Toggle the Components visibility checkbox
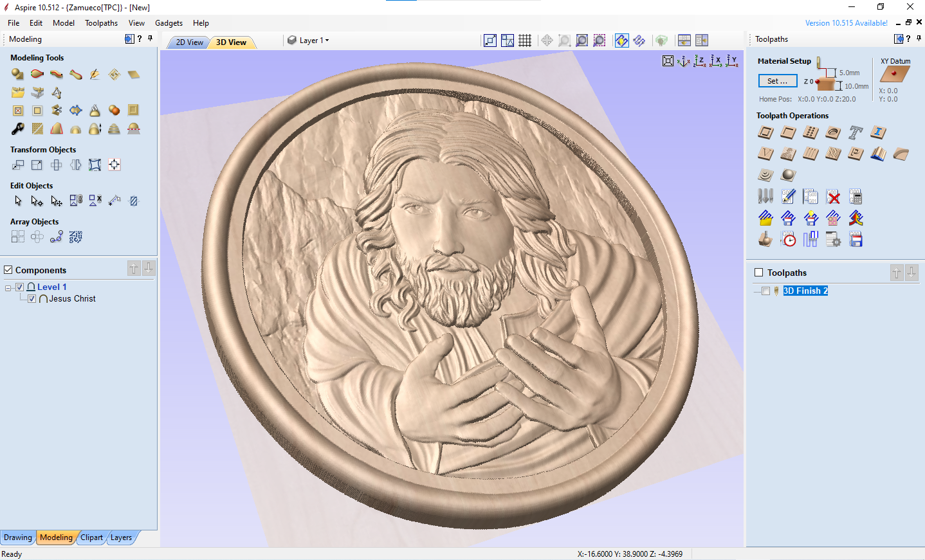Viewport: 925px width, 560px height. coord(8,270)
